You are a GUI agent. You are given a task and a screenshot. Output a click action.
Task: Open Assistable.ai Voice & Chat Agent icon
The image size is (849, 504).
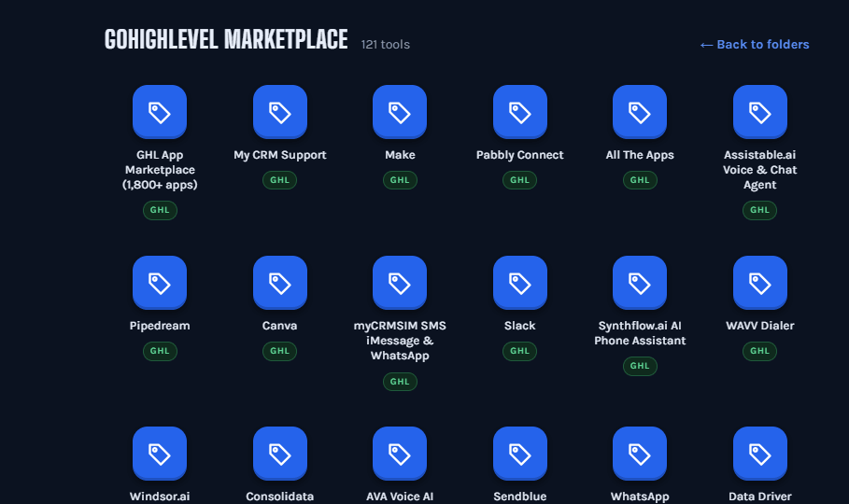759,112
